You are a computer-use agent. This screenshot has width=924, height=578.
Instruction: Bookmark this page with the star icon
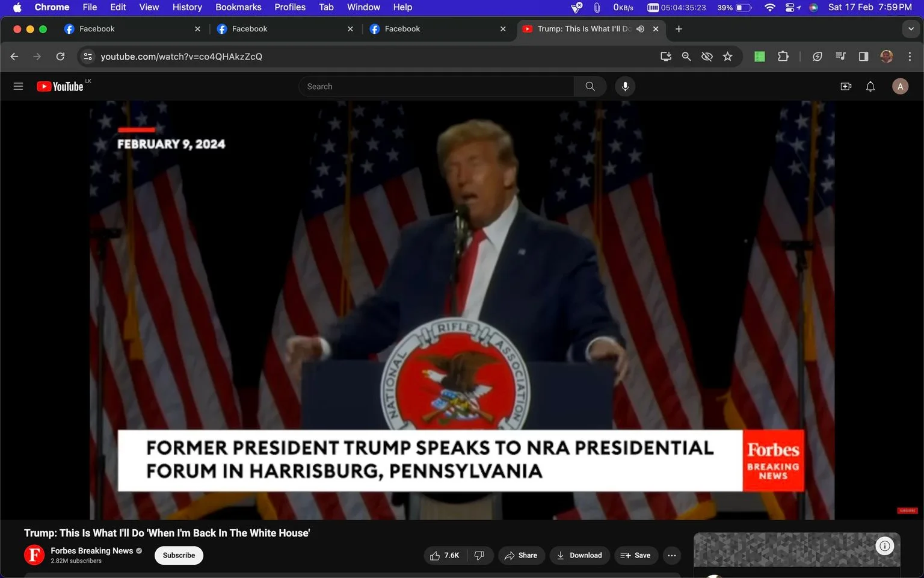click(727, 56)
